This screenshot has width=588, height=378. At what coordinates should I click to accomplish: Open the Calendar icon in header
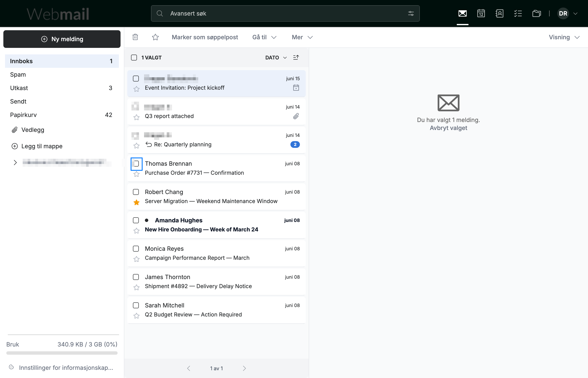481,13
